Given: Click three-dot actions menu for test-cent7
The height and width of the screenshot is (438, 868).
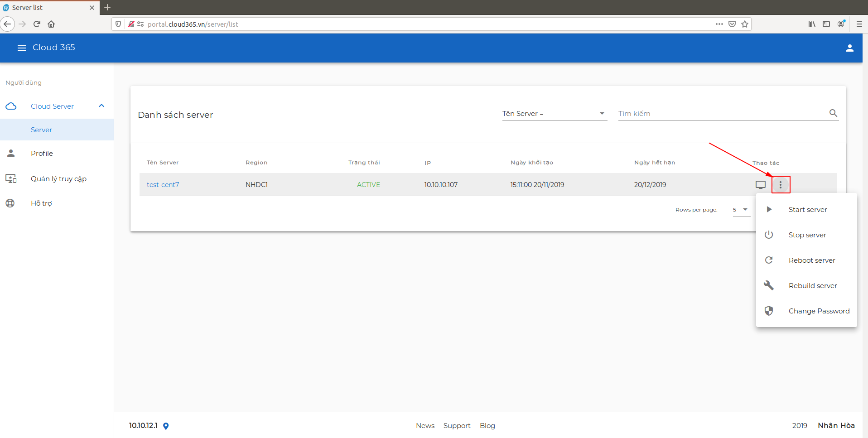Looking at the screenshot, I should pyautogui.click(x=781, y=185).
